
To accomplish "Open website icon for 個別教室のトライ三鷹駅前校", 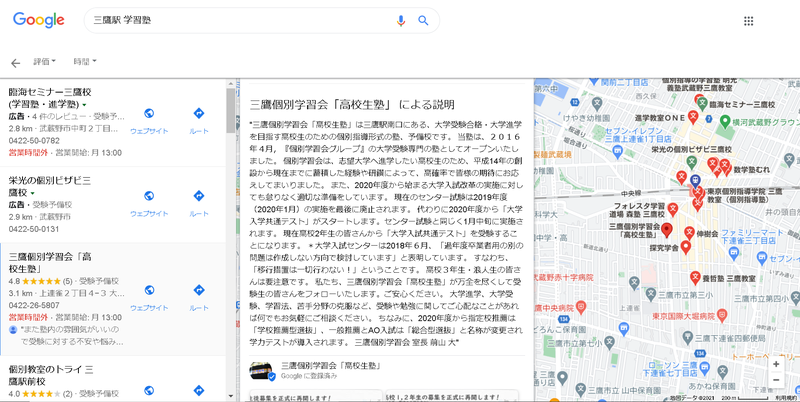I will tap(149, 390).
